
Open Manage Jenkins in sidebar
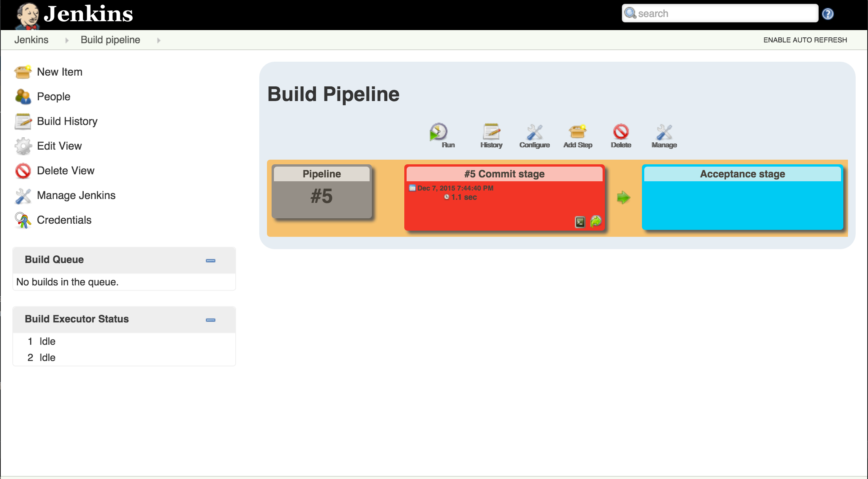click(x=76, y=196)
